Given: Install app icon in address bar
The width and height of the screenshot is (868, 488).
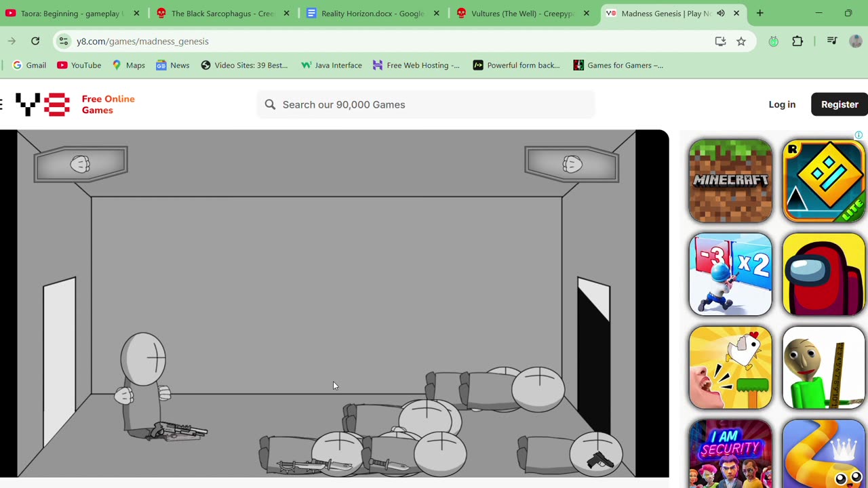Looking at the screenshot, I should point(720,41).
